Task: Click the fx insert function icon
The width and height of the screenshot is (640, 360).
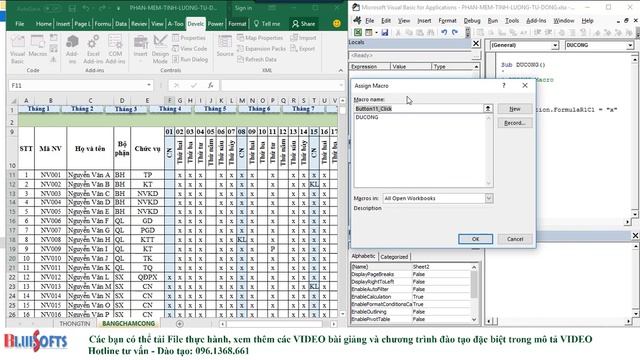Action: tap(211, 85)
